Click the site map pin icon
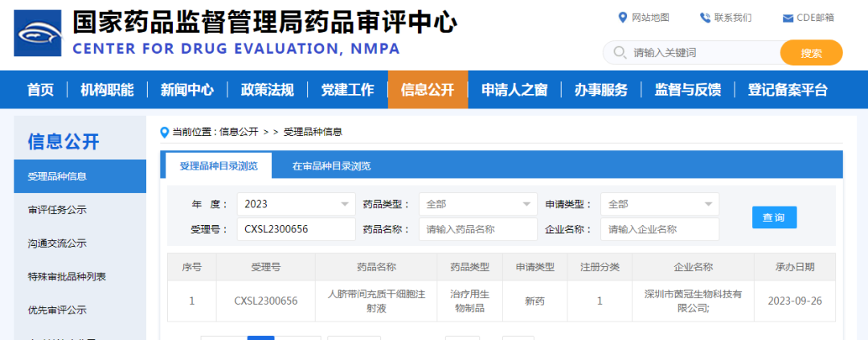868x340 pixels. pyautogui.click(x=622, y=18)
